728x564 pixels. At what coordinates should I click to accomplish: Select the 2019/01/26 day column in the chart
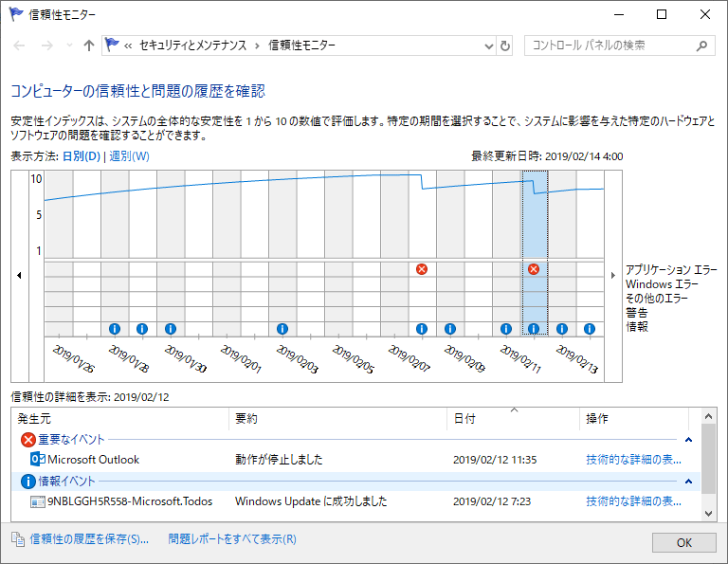[x=59, y=253]
